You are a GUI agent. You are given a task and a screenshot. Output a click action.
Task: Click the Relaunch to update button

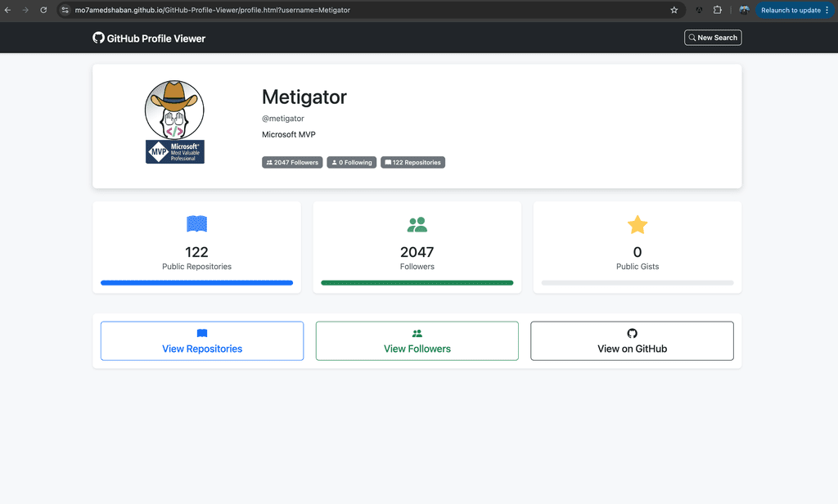(x=791, y=10)
